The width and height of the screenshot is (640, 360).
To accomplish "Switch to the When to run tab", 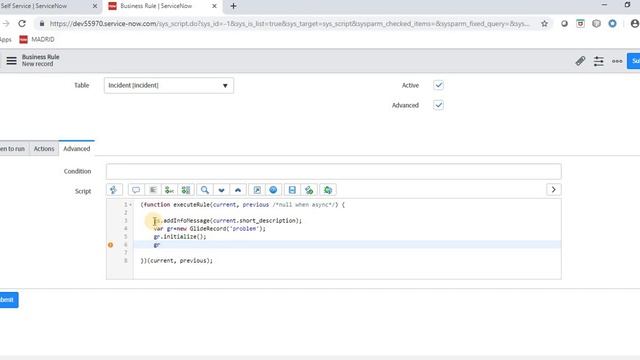I will coord(12,149).
